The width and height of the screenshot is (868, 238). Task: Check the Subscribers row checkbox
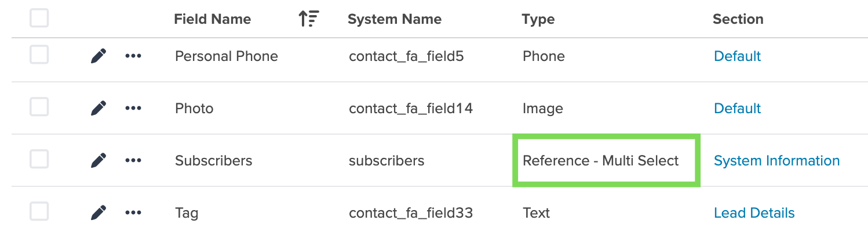[x=39, y=160]
